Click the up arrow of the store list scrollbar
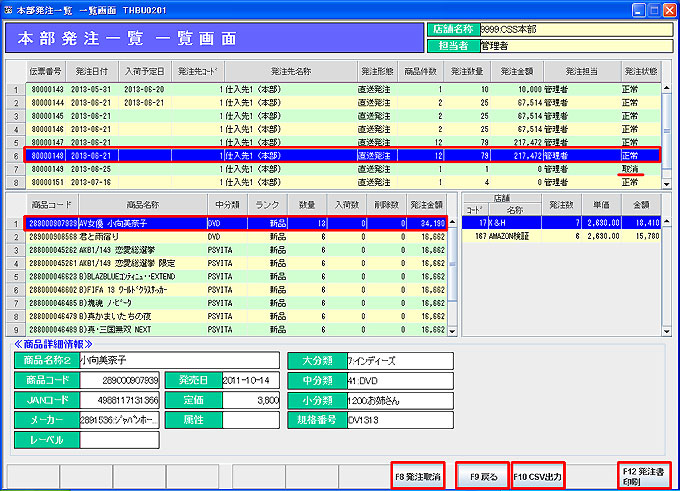The image size is (680, 491). coord(667,222)
